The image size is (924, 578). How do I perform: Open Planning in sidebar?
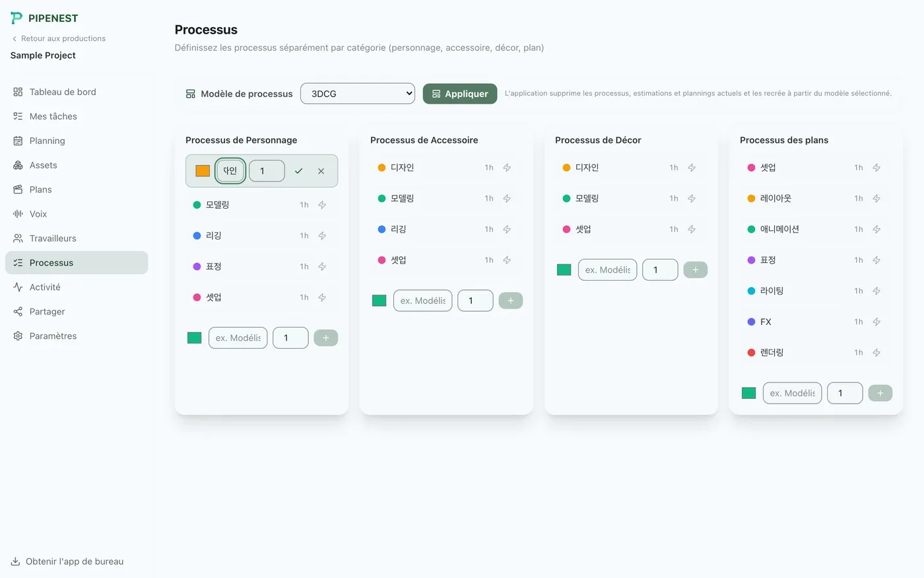[77, 141]
